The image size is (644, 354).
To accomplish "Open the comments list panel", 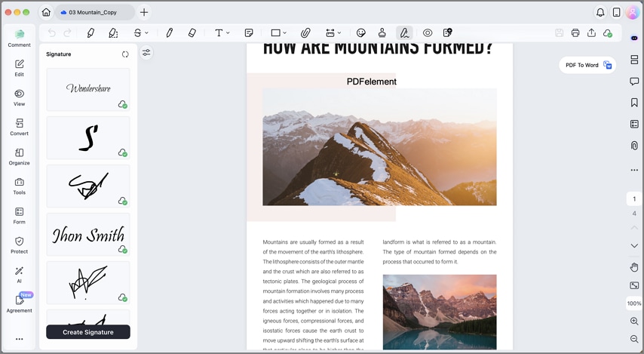I will (x=634, y=82).
